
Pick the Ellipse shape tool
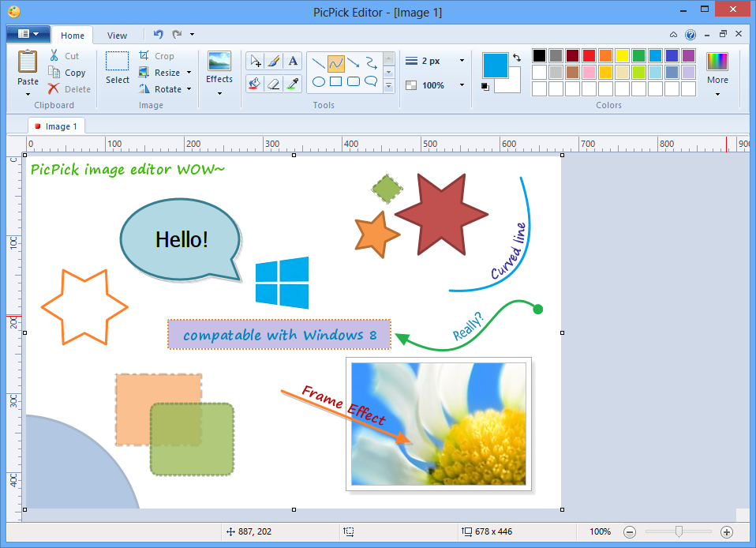click(319, 81)
